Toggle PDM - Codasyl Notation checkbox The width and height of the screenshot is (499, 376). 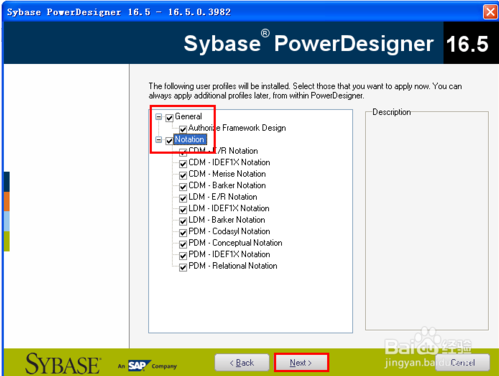pos(183,233)
